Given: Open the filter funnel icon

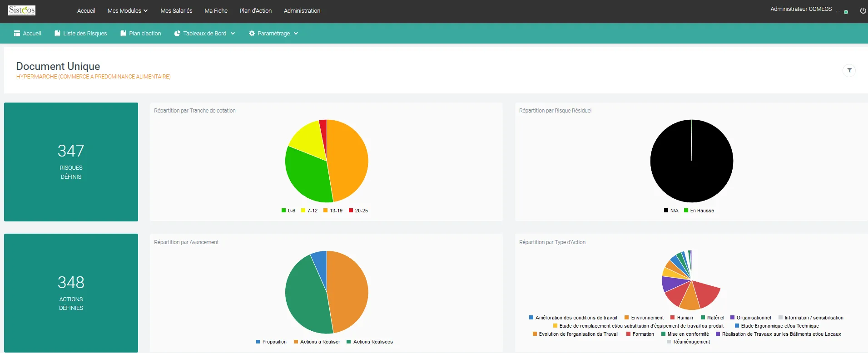Looking at the screenshot, I should pyautogui.click(x=849, y=70).
